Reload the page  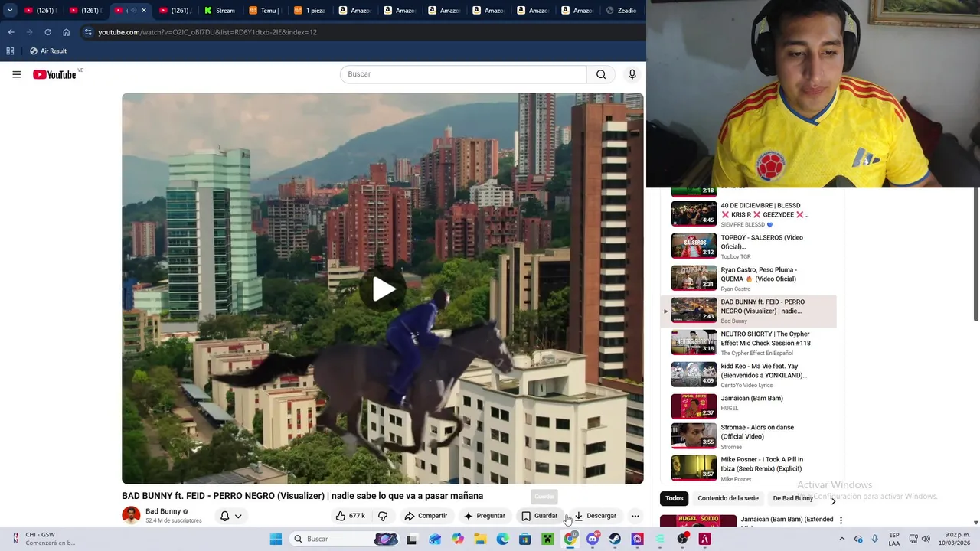[x=47, y=32]
